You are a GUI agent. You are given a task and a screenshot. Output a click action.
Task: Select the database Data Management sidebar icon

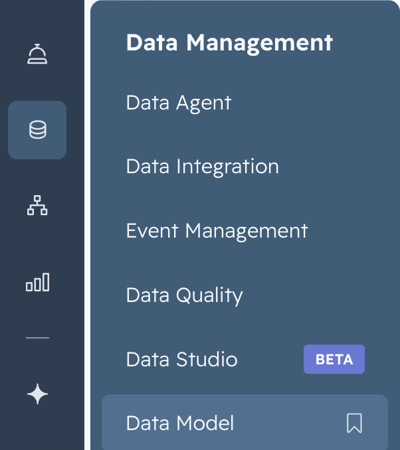37,130
